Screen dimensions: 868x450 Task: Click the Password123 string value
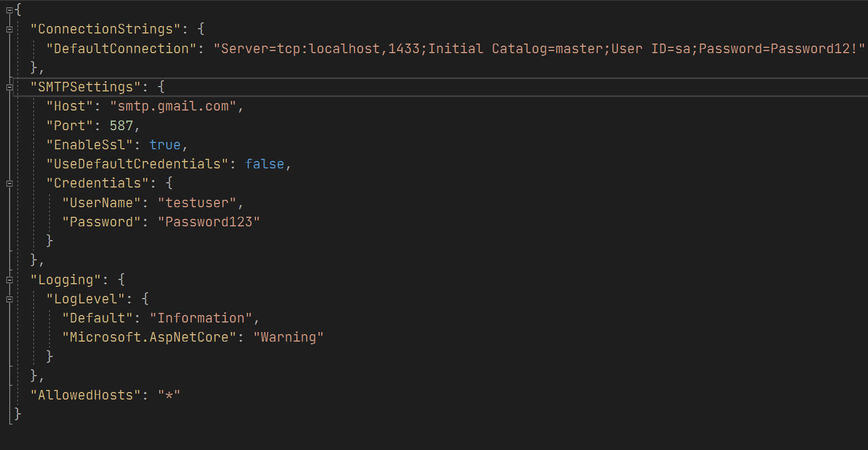tap(209, 222)
